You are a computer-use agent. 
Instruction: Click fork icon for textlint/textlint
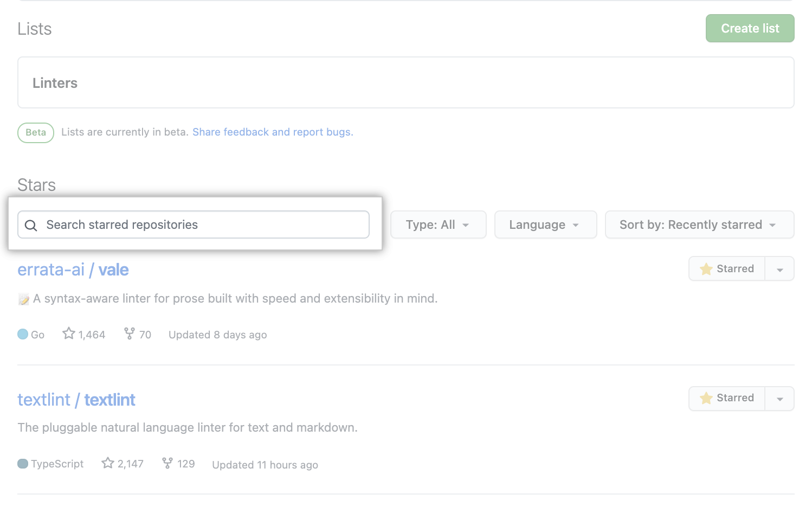[x=167, y=463]
